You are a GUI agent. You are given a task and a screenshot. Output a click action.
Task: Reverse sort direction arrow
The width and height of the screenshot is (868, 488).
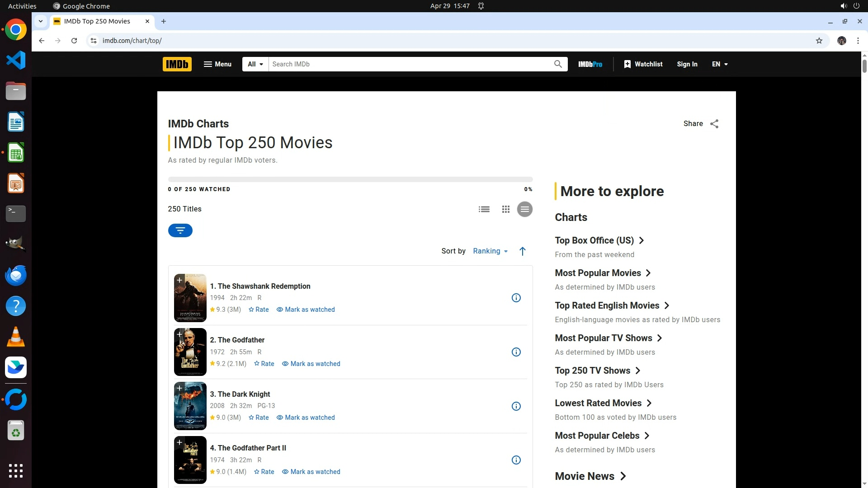(522, 251)
